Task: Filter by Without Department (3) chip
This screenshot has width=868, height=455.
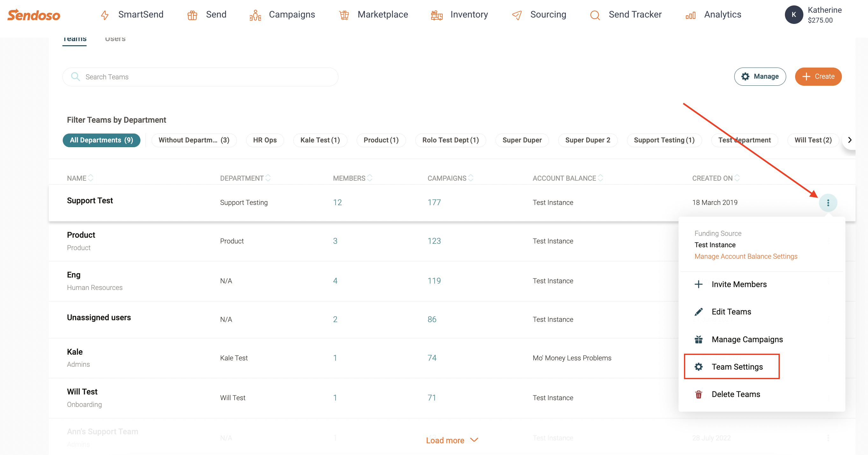Action: click(x=194, y=140)
